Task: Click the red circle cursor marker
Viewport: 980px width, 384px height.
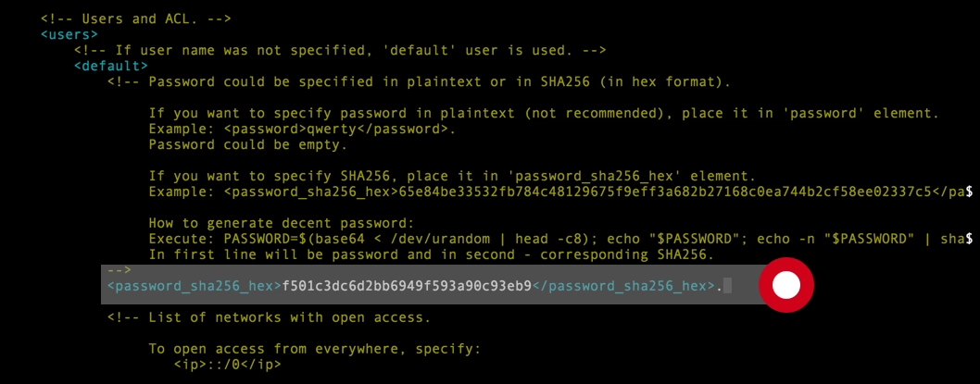Action: [785, 285]
